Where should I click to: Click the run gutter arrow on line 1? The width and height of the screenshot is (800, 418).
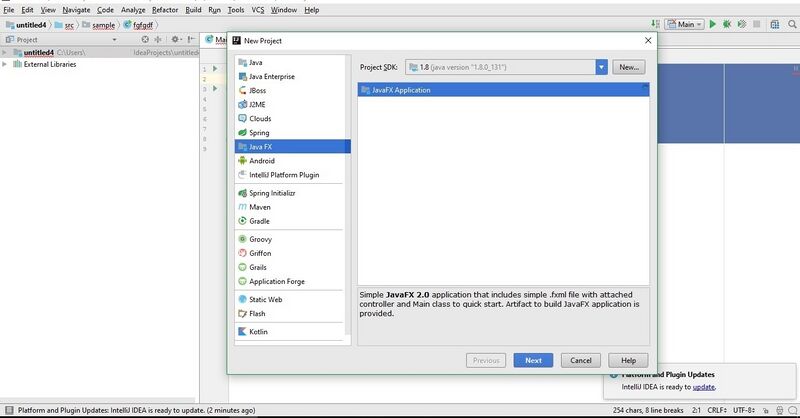(215, 69)
